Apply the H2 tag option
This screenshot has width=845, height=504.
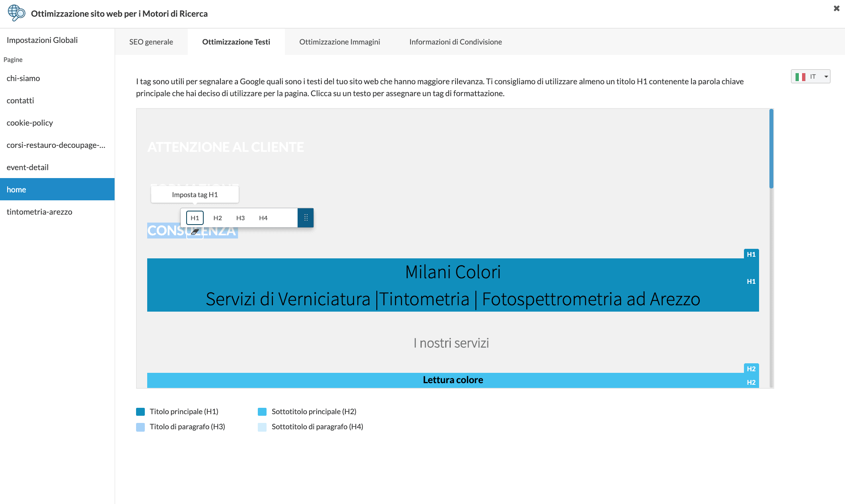(x=217, y=218)
